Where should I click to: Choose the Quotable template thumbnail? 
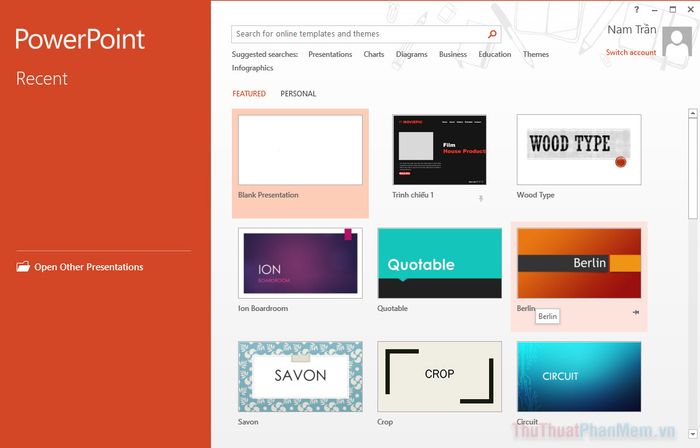(439, 263)
